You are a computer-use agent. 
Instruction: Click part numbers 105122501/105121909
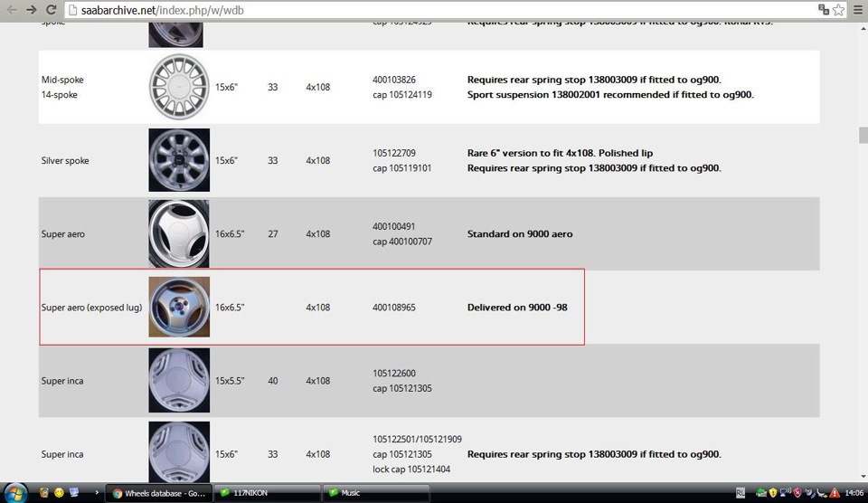(418, 440)
